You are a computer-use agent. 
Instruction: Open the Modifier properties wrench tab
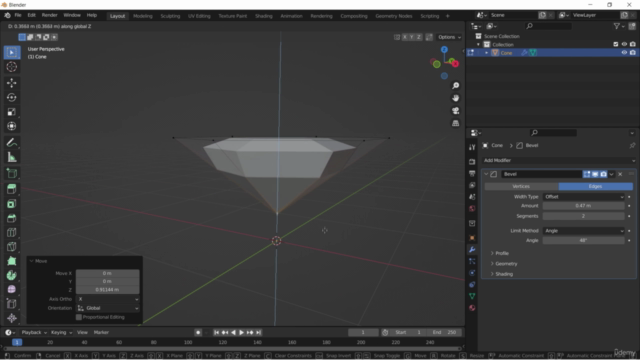472,249
